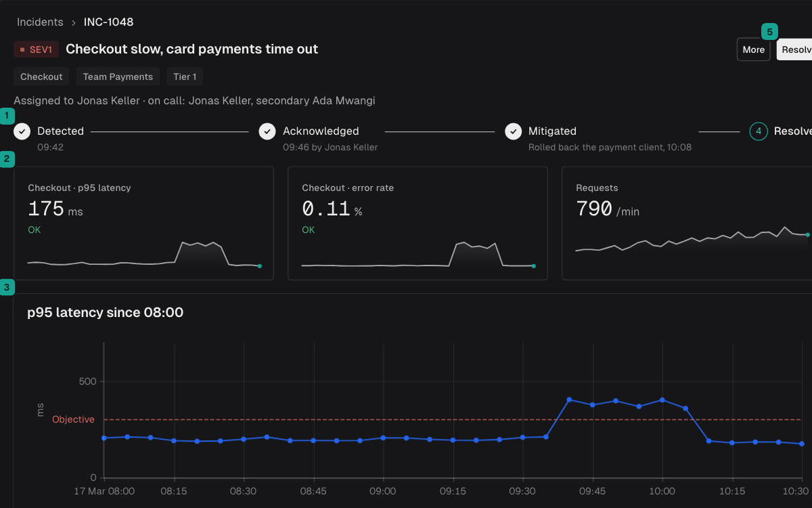Click the peak data point near 09:40
Screen dimensions: 812x508
[569, 400]
